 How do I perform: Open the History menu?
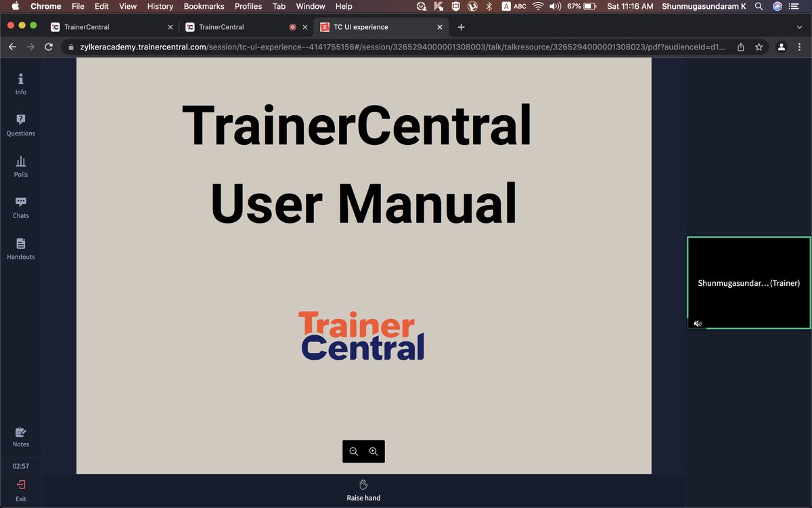click(160, 6)
